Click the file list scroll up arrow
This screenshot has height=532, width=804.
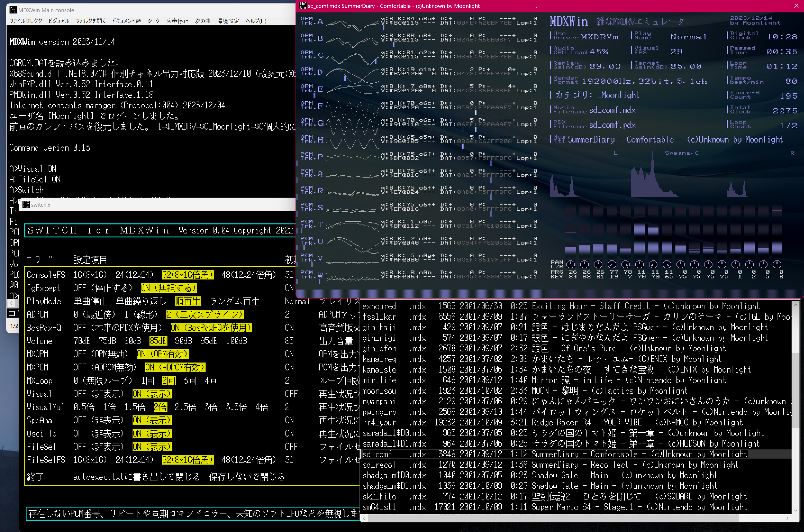click(x=796, y=305)
